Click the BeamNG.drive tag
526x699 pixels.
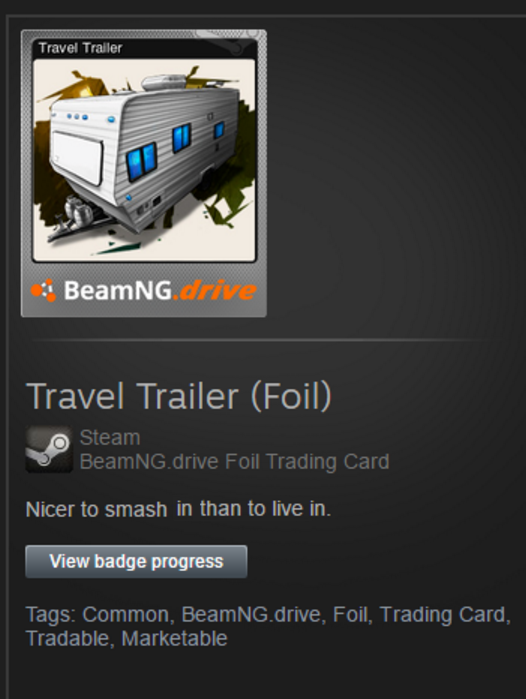pyautogui.click(x=251, y=614)
